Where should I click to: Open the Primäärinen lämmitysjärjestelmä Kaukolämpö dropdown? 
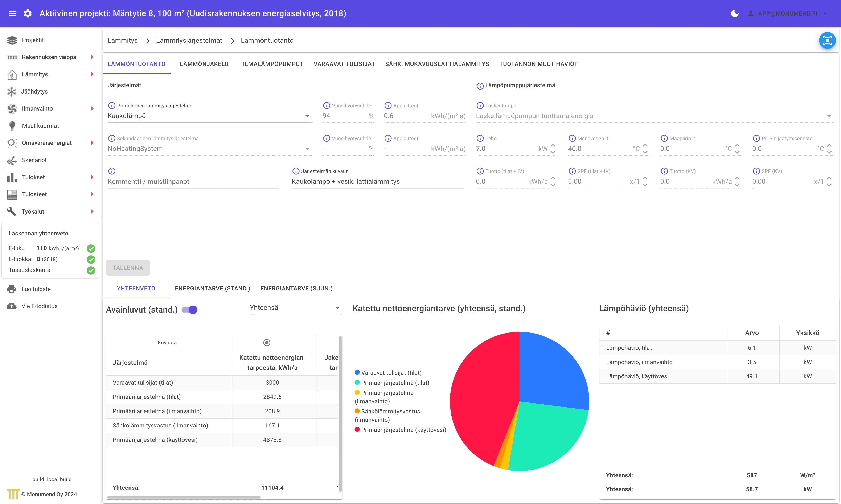coord(210,116)
